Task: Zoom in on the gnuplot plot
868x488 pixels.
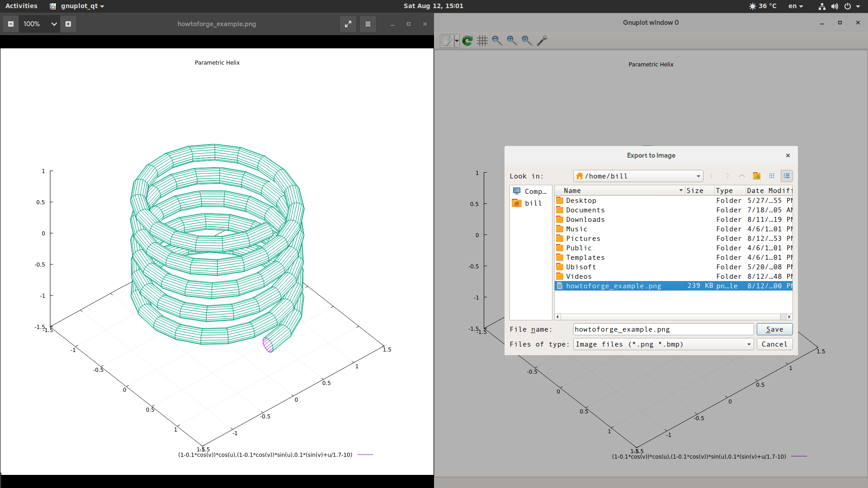Action: coord(512,41)
